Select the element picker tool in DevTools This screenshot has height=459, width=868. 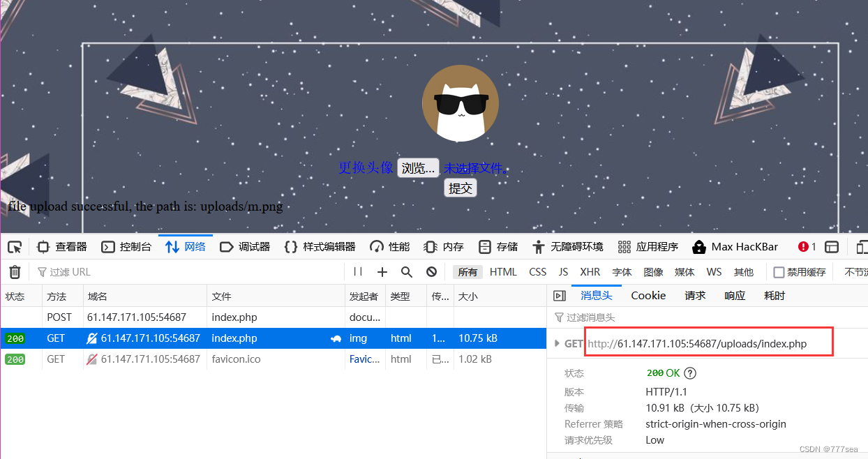[14, 246]
